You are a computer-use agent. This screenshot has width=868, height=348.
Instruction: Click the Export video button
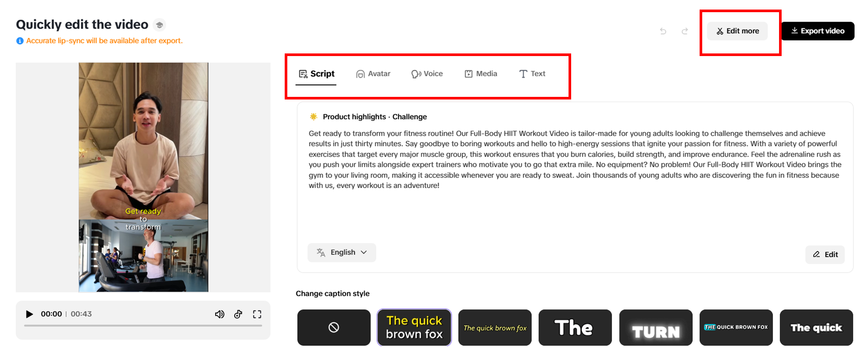[x=818, y=31]
